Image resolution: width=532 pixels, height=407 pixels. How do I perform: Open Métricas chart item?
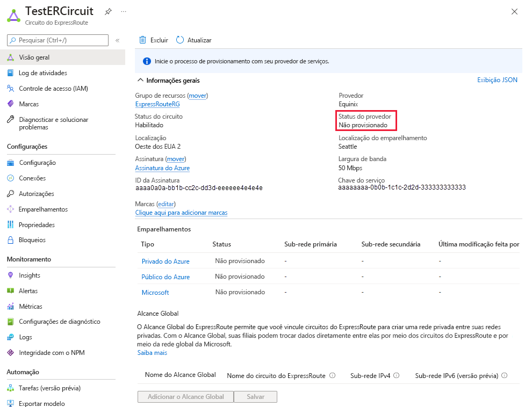pyautogui.click(x=30, y=307)
